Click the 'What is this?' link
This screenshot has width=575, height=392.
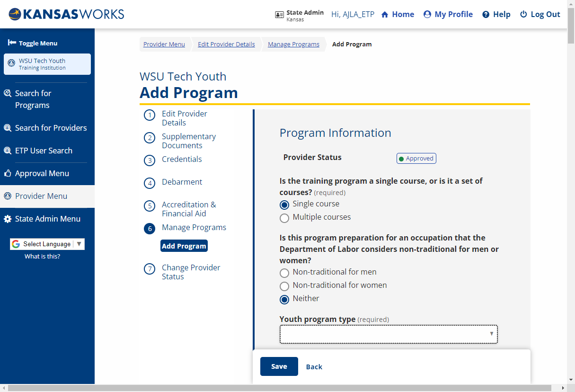[x=43, y=257]
